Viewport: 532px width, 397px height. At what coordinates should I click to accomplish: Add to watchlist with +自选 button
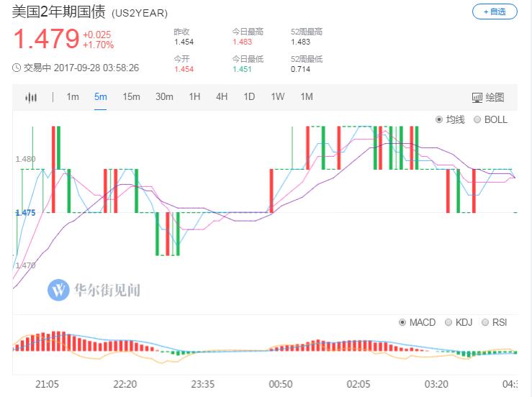point(495,12)
